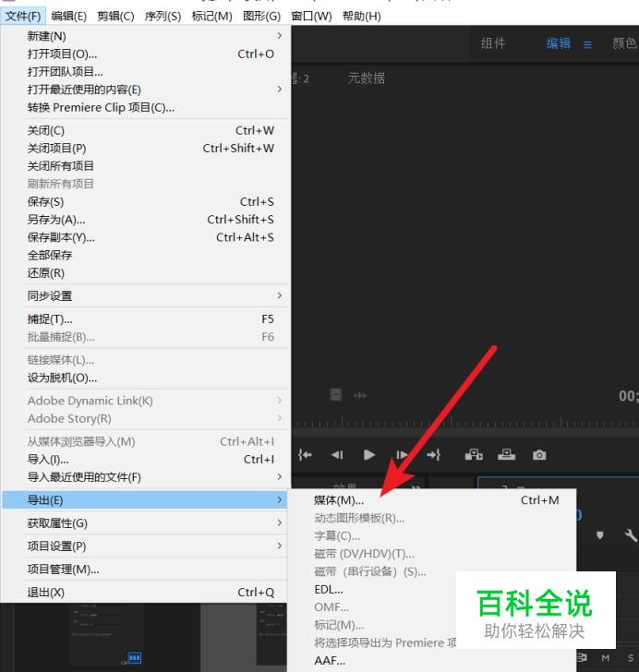Open the 编辑(E) menu
The height and width of the screenshot is (672, 639).
pyautogui.click(x=68, y=17)
